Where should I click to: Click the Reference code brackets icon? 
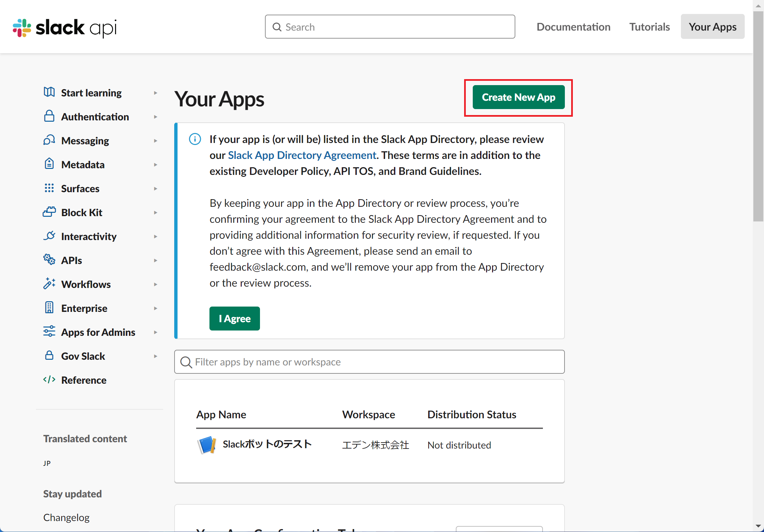pos(49,379)
